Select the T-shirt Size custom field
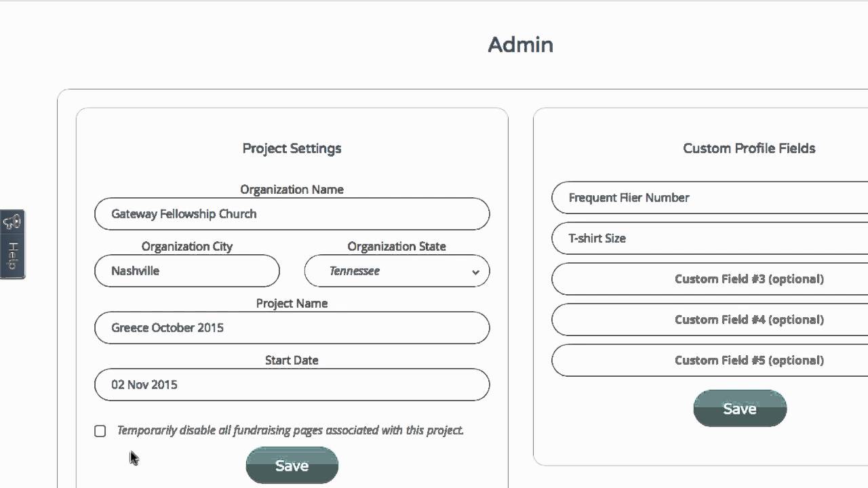This screenshot has height=488, width=868. (x=709, y=239)
